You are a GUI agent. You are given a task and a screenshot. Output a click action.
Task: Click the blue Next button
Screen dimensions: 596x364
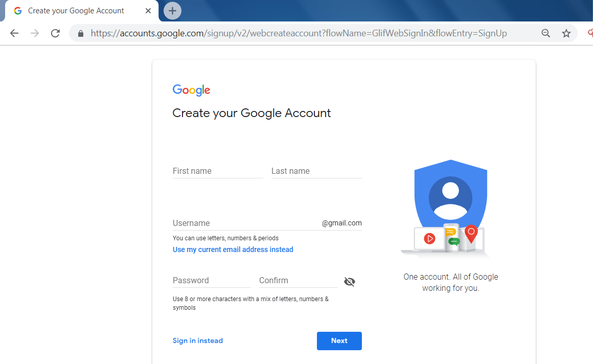339,341
